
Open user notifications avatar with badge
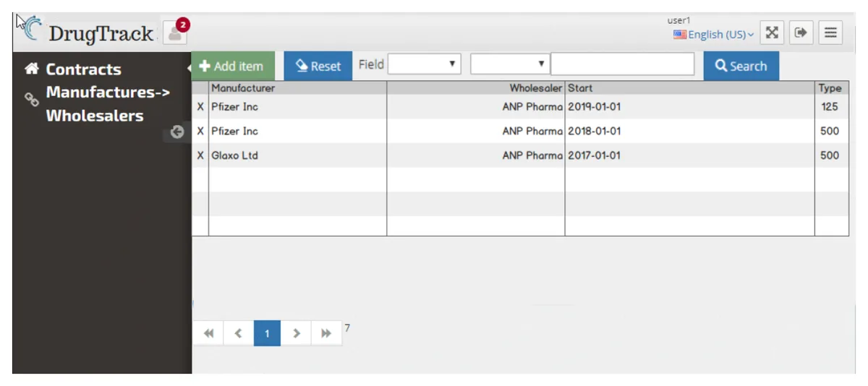tap(176, 33)
